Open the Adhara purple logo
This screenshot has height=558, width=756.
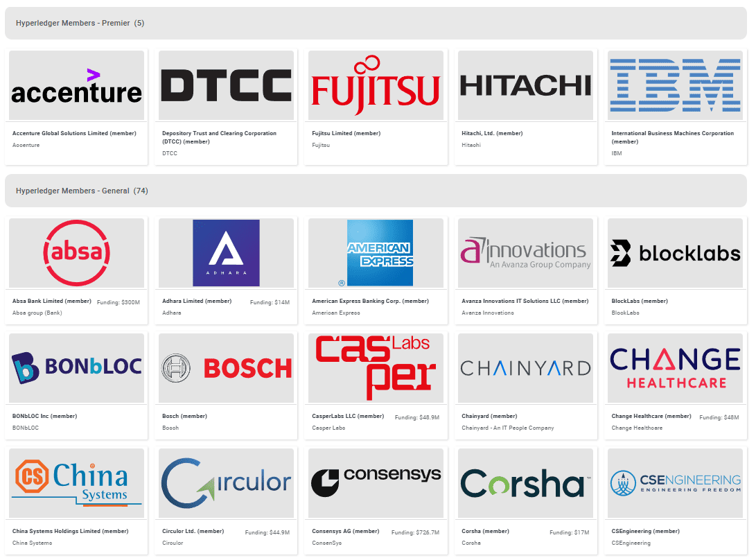click(226, 253)
